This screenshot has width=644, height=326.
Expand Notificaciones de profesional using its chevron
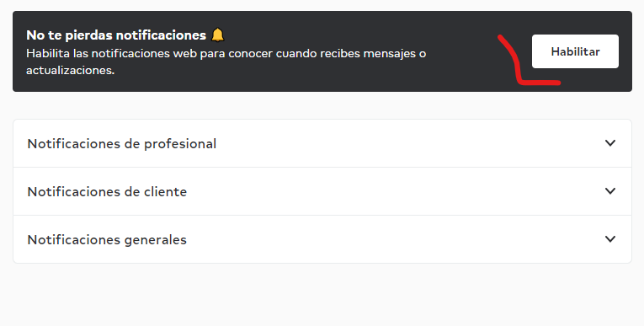(x=610, y=143)
